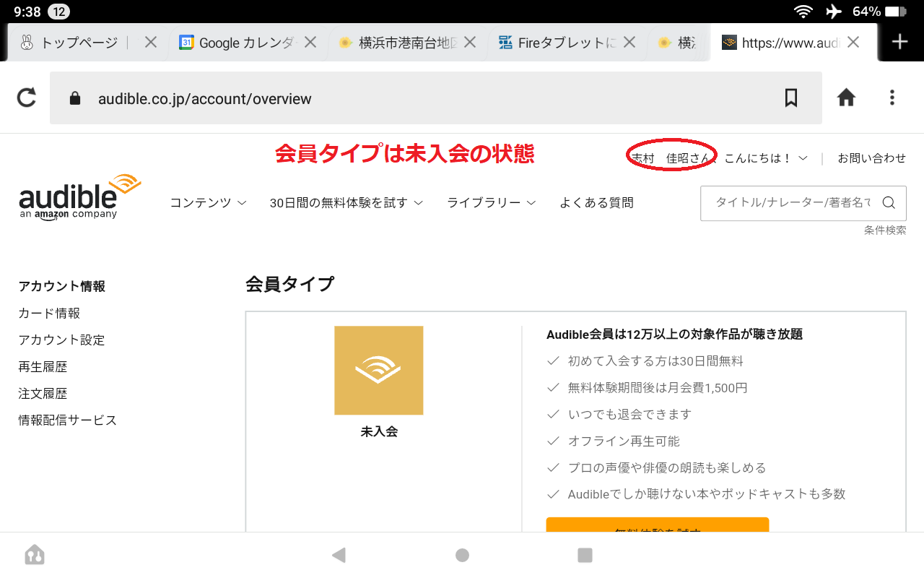The image size is (924, 578).
Task: Click the status bar clock 9:38
Action: (27, 12)
